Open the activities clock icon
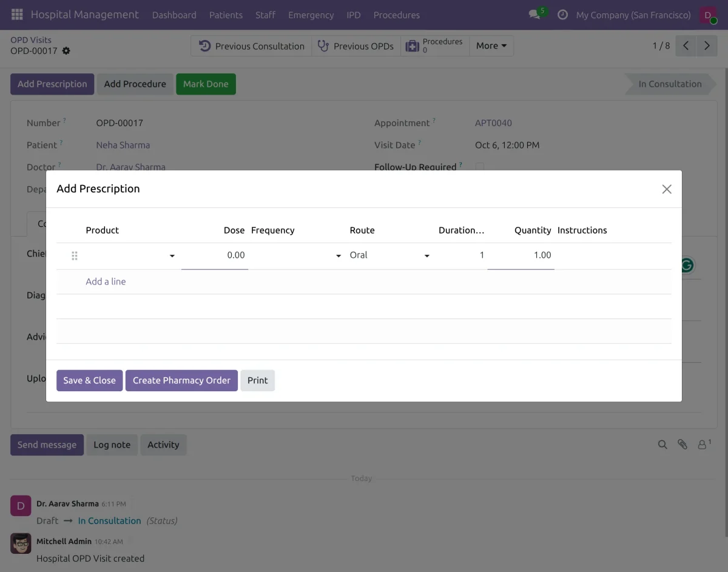Viewport: 728px width, 572px height. point(562,15)
